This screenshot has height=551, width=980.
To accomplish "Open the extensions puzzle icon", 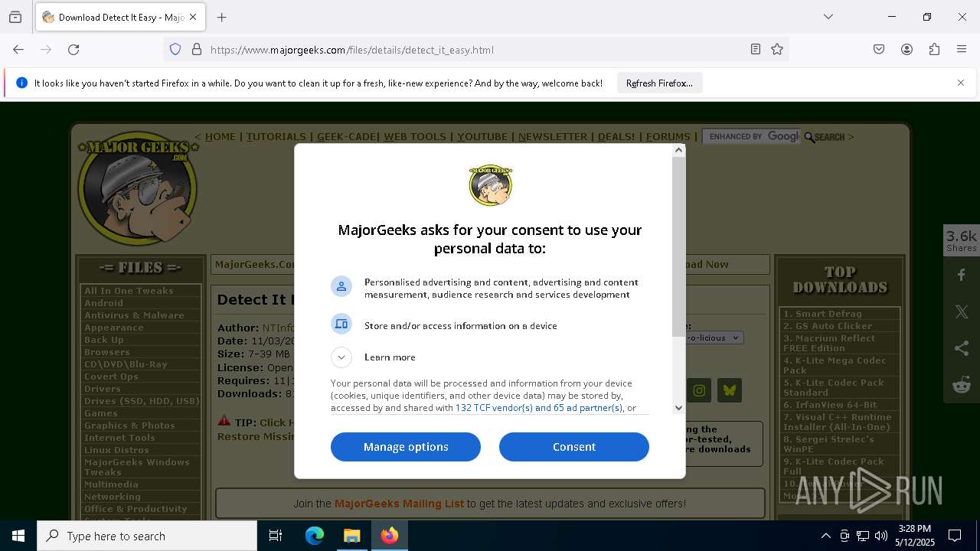I will coord(934,50).
